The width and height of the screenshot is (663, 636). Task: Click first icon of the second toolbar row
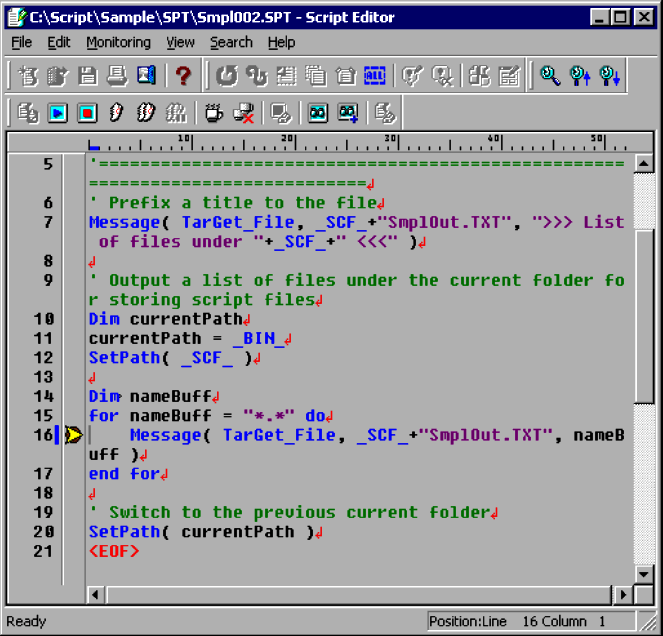tap(28, 113)
